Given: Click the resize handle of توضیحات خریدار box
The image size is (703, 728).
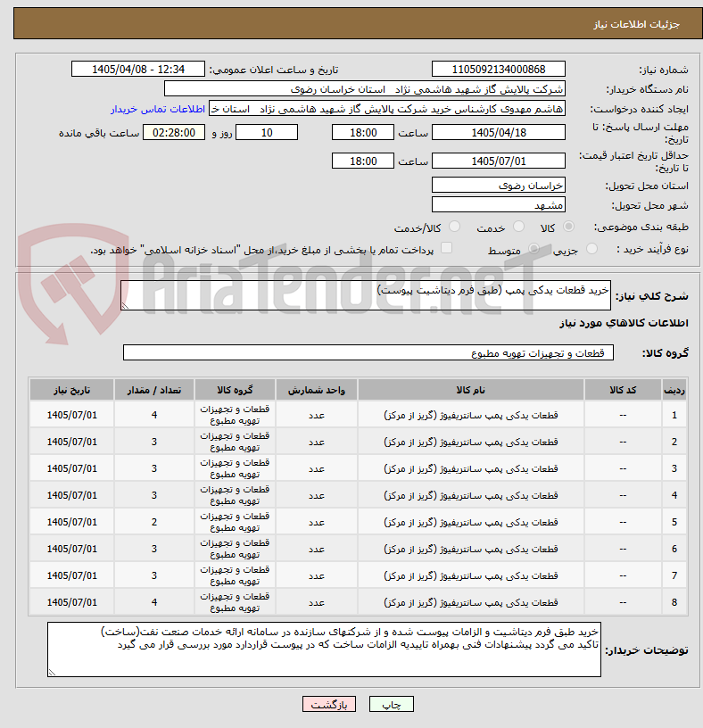Looking at the screenshot, I should [x=52, y=673].
